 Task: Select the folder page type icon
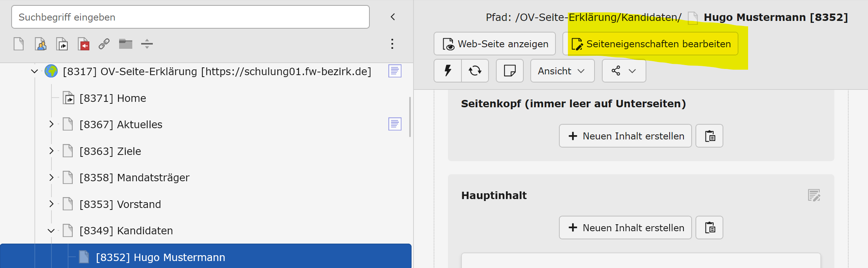[x=126, y=44]
